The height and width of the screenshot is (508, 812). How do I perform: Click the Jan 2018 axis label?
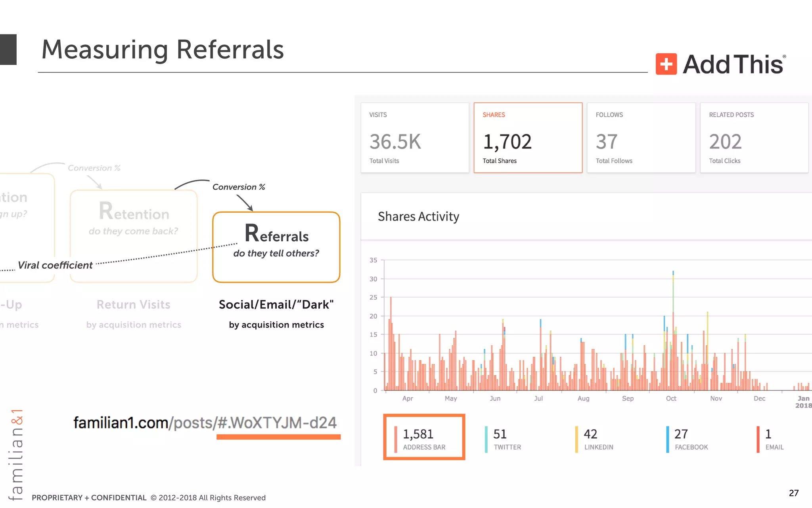pos(804,402)
